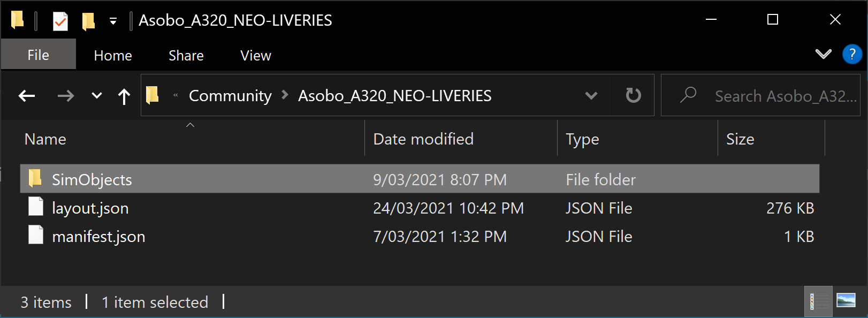The width and height of the screenshot is (868, 318).
Task: Expand the ribbon with the chevron
Action: click(x=823, y=54)
